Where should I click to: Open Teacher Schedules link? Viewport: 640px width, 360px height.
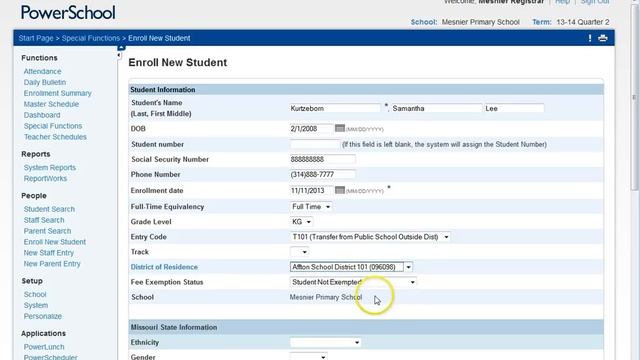(55, 137)
